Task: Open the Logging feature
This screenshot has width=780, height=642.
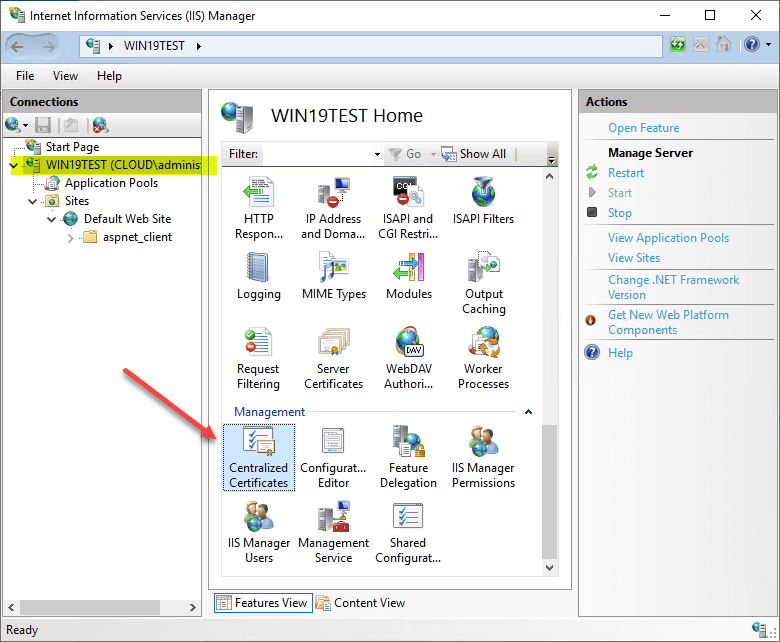Action: 259,276
